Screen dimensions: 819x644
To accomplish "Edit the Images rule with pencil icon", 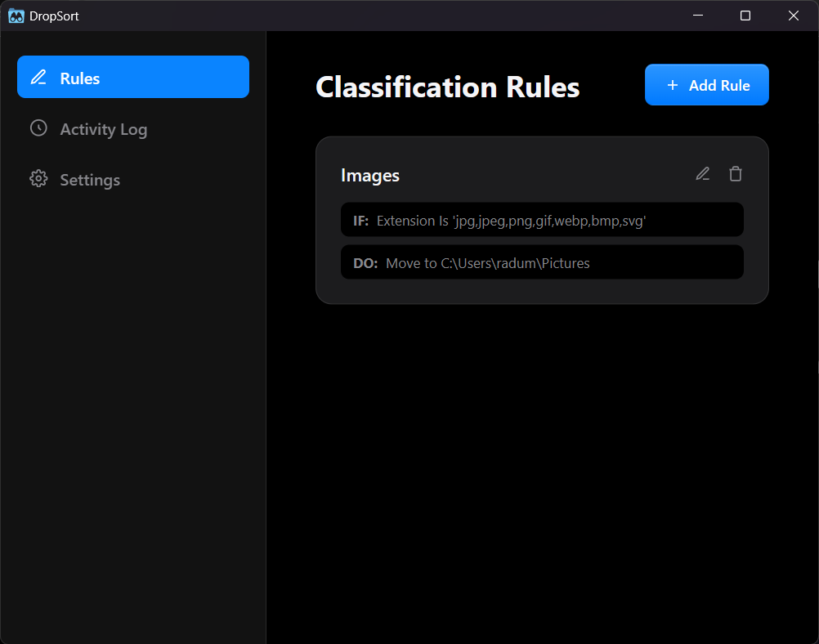I will click(702, 174).
